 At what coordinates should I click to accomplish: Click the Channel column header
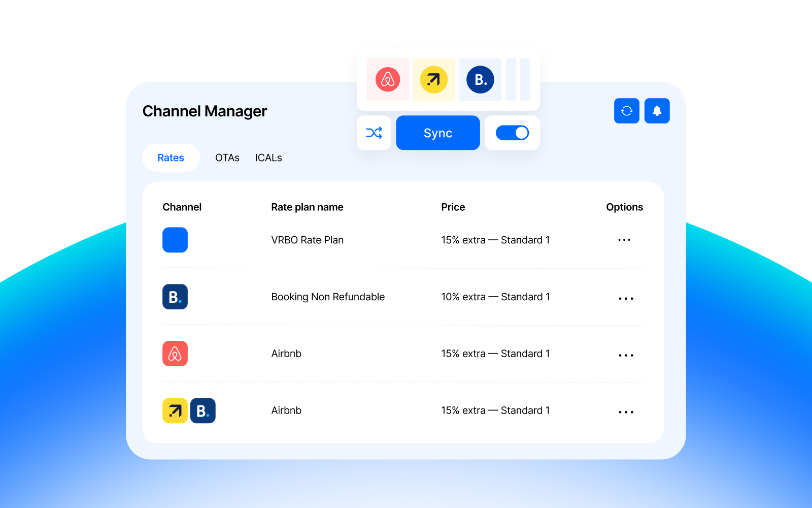coord(182,207)
